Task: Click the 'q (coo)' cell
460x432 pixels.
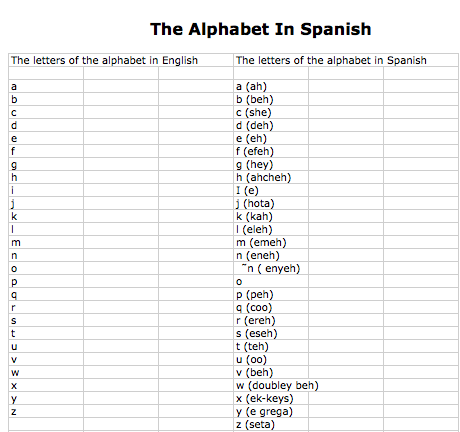Action: (x=271, y=307)
